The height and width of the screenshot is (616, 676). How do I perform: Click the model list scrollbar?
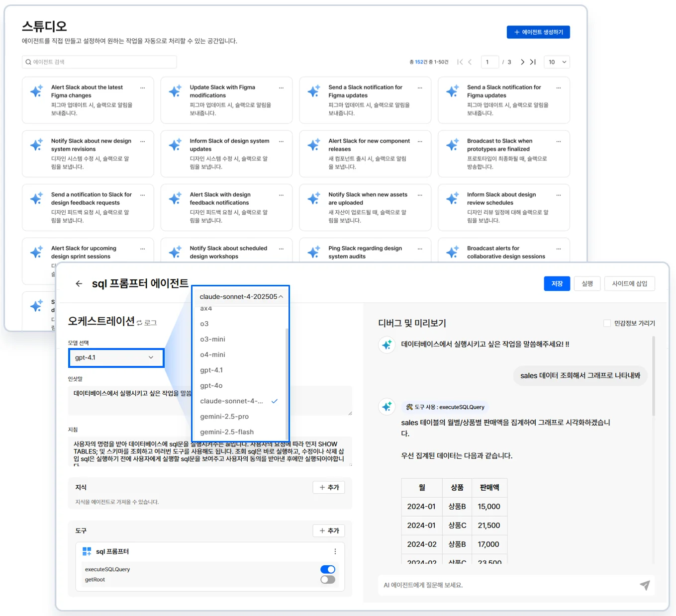pyautogui.click(x=287, y=378)
